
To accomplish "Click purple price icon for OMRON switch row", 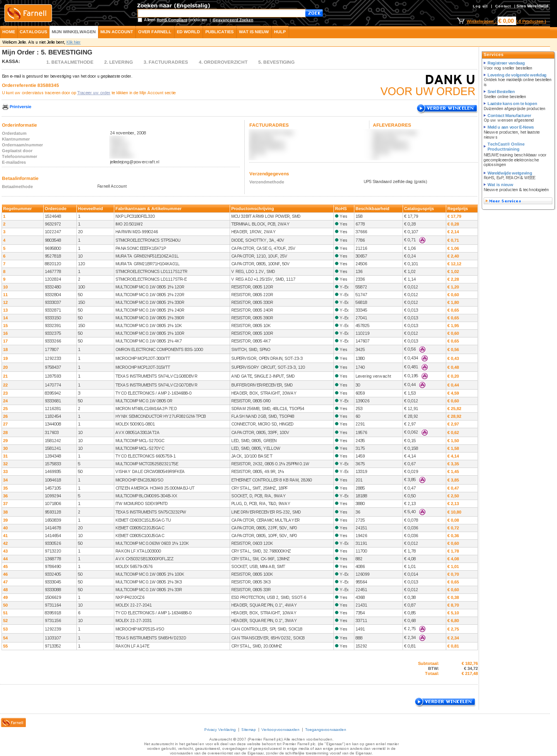I will click(x=422, y=349).
